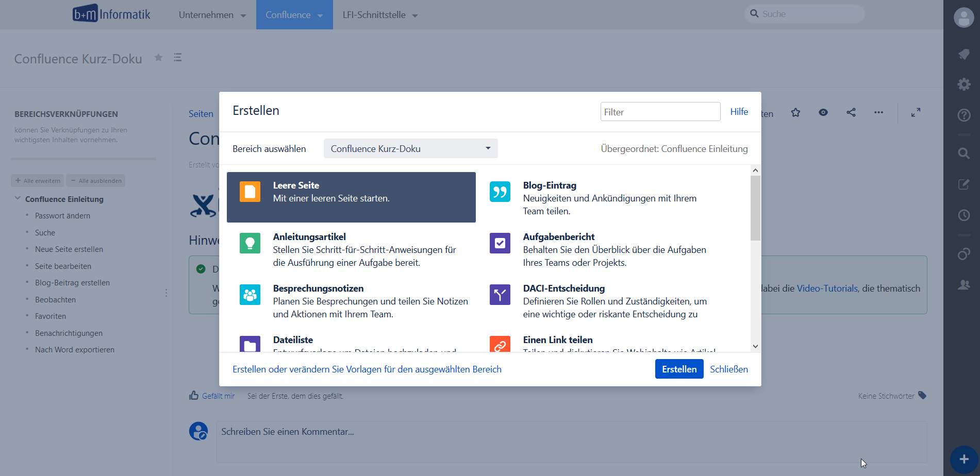
Task: Open the Suche tree page
Action: pos(45,233)
